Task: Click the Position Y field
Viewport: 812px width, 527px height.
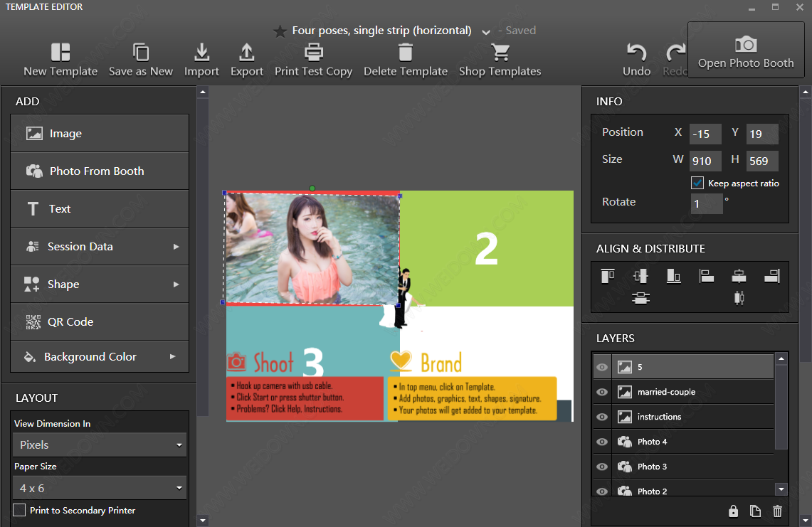Action: click(762, 134)
